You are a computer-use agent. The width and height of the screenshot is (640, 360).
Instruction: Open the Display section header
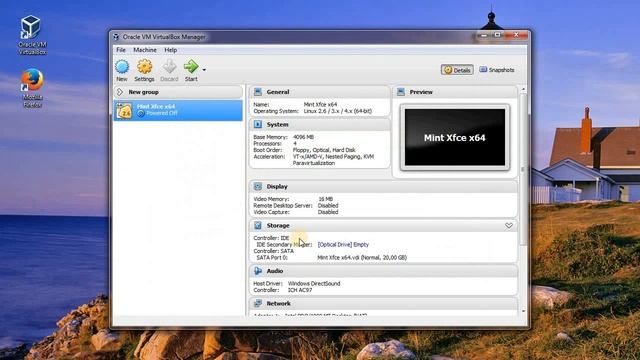pyautogui.click(x=383, y=186)
